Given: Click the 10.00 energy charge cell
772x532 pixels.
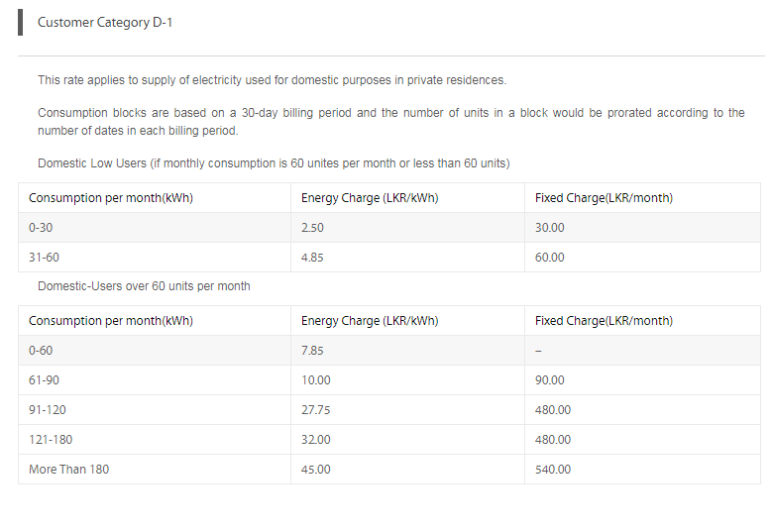Looking at the screenshot, I should click(407, 380).
